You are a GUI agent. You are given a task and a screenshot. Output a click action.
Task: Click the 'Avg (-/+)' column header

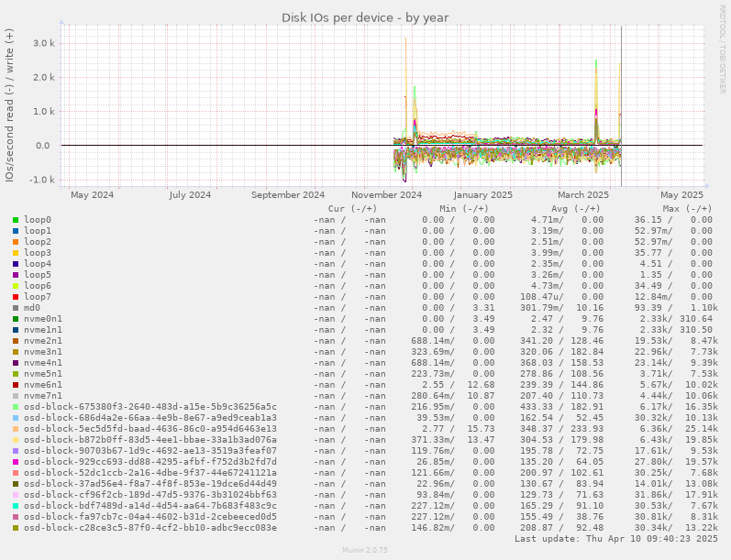(x=576, y=209)
